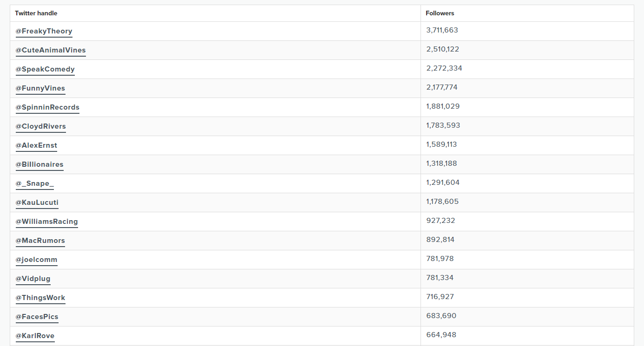Select the 3,711,663 followers cell
Screen dimensions: 644x346
(527, 31)
